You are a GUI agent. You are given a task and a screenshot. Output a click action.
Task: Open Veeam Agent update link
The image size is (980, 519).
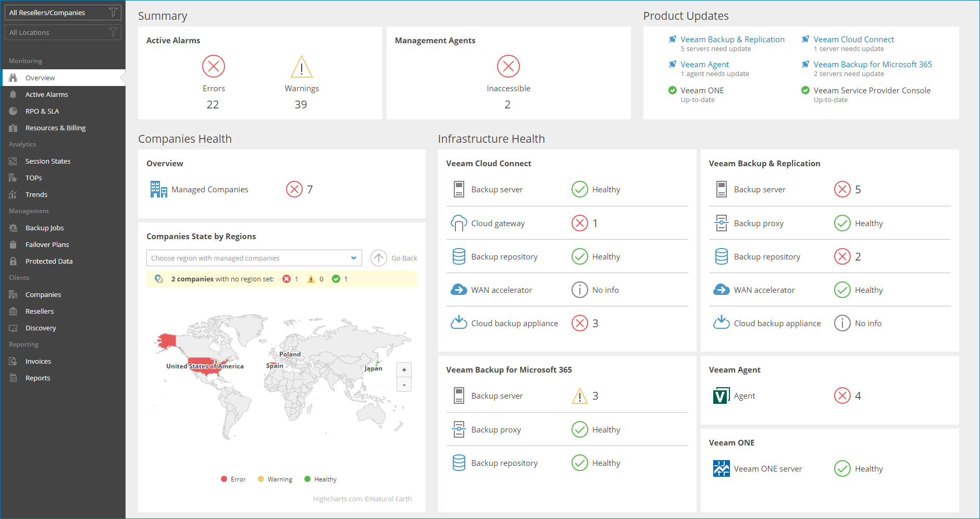coord(704,64)
